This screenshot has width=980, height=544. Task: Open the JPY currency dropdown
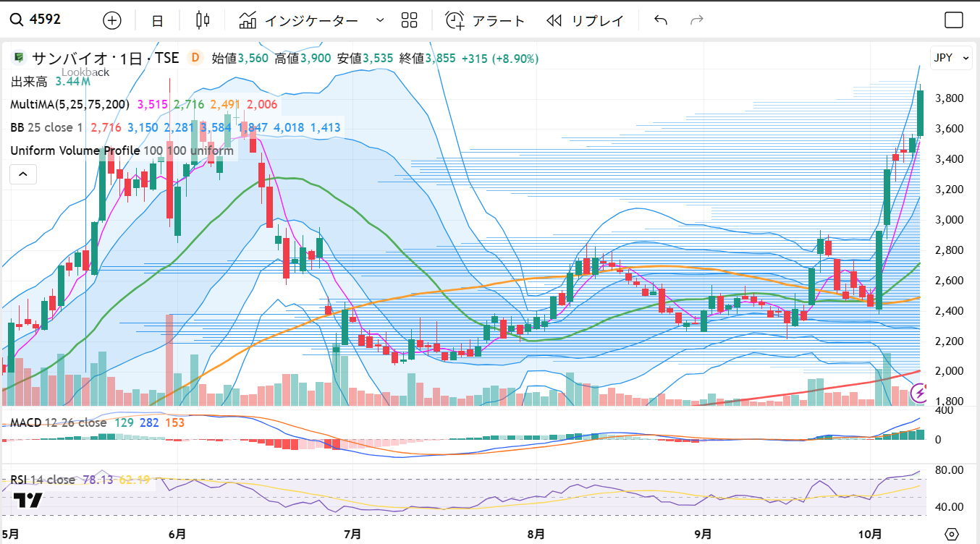point(949,58)
